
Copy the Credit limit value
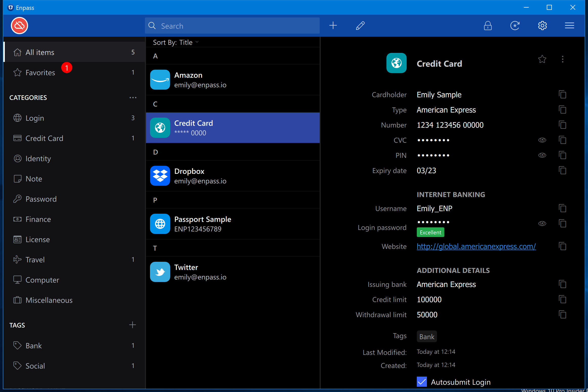562,299
